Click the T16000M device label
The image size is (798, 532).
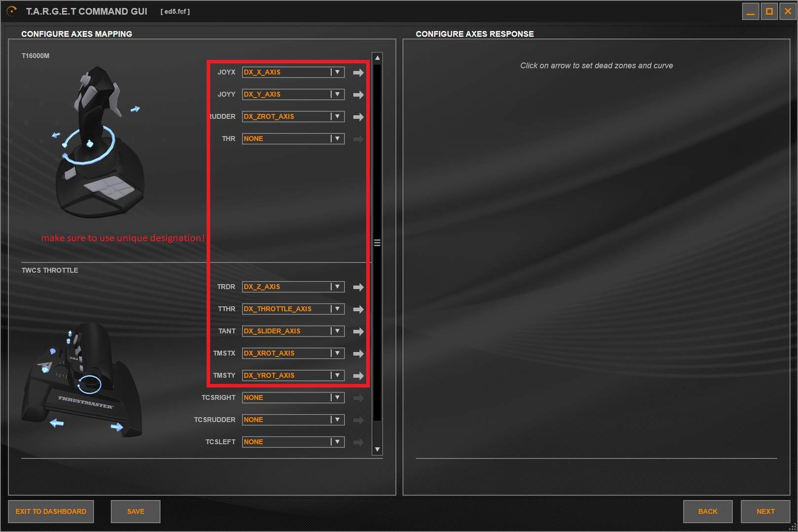35,56
